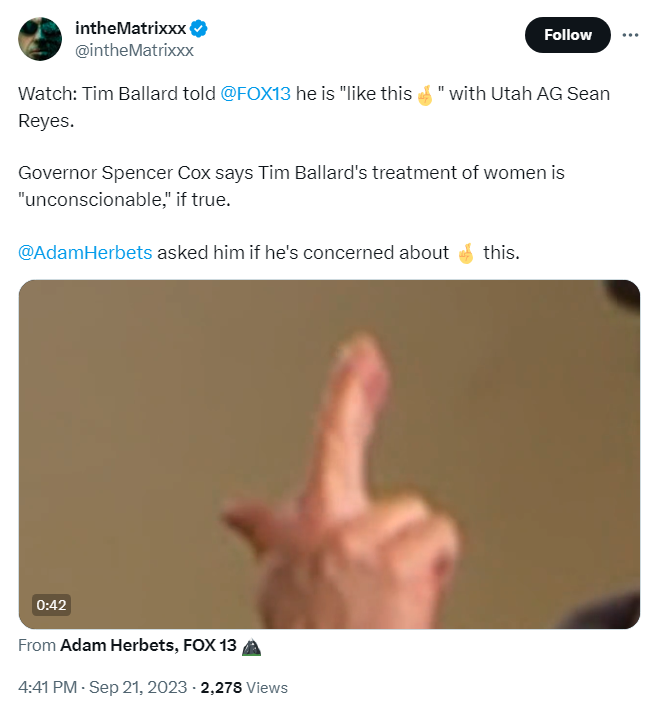Click the mountain emoji icon after FOX 13
Screen dimensions: 658x707
pos(251,647)
